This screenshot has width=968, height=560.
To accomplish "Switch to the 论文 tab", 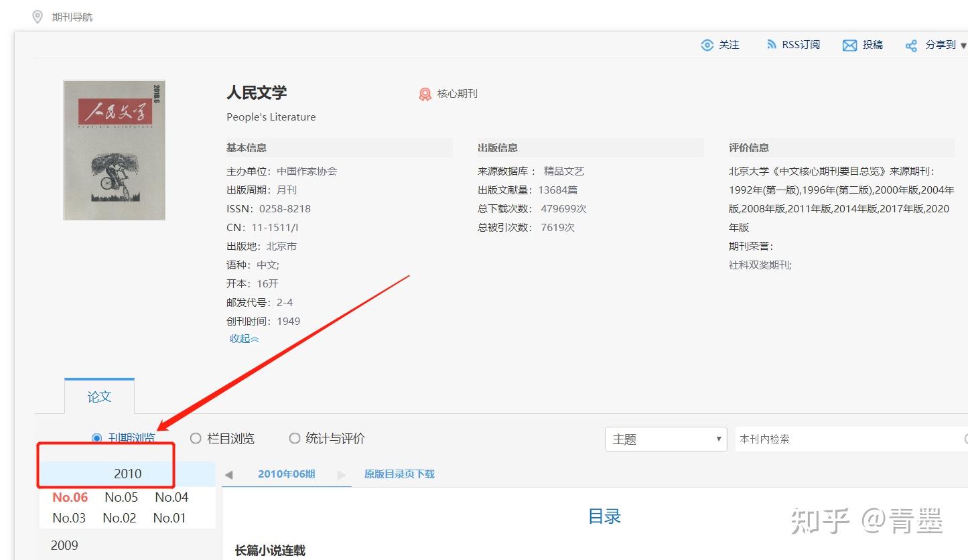I will pyautogui.click(x=99, y=397).
